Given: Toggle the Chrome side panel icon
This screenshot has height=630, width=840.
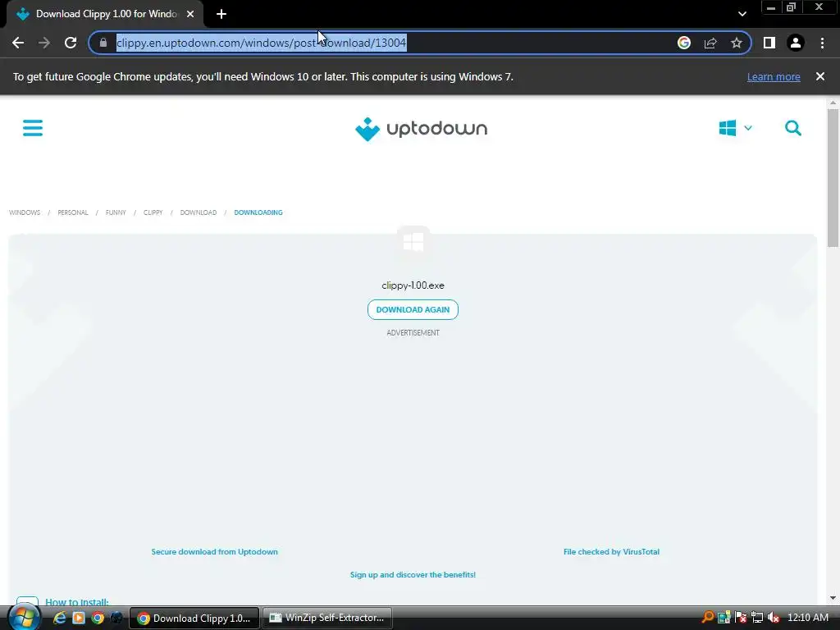Looking at the screenshot, I should 769,43.
